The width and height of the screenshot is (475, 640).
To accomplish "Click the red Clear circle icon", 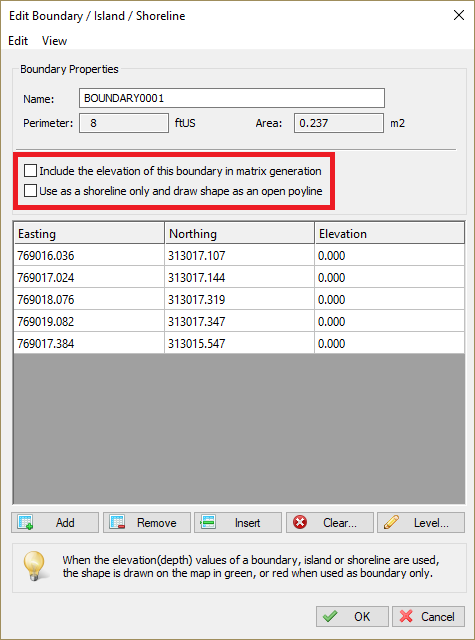I will 300,522.
